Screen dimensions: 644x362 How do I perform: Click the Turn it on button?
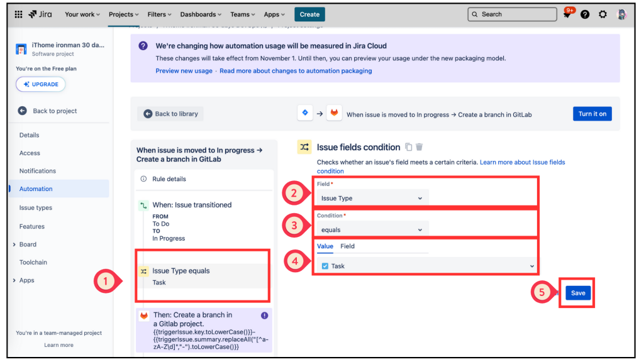(x=592, y=114)
